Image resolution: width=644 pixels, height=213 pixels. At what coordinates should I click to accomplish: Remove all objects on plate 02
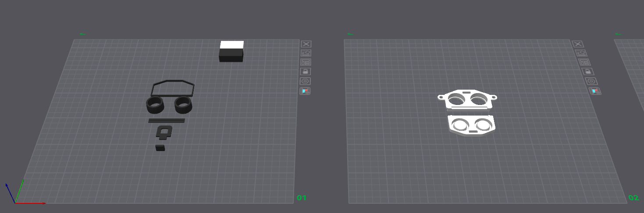coord(578,44)
